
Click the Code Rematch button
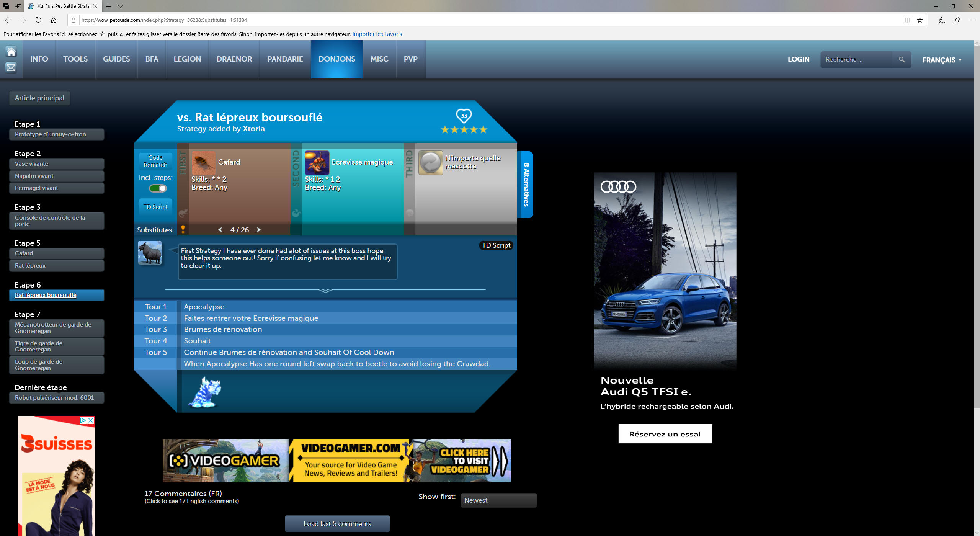[155, 161]
